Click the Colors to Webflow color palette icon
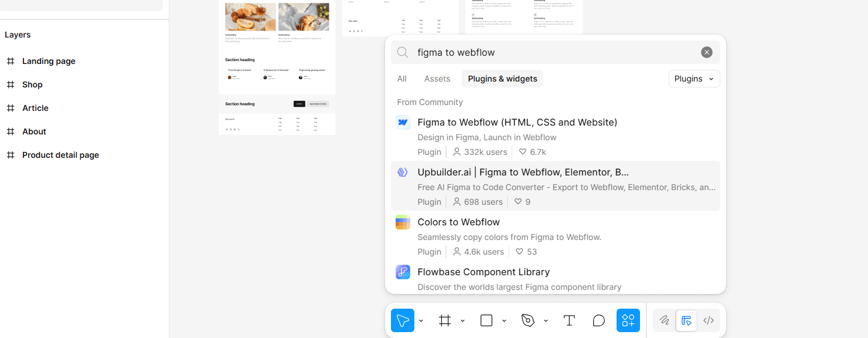This screenshot has width=868, height=338. [403, 222]
